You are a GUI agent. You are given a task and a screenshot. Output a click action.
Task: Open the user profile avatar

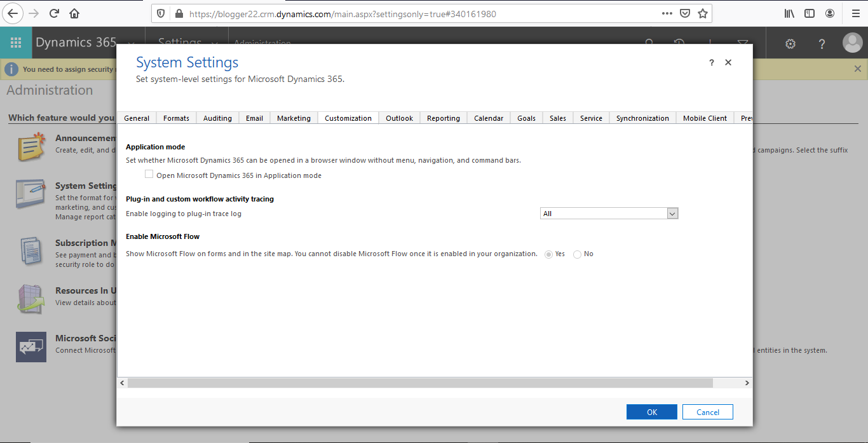pos(852,43)
